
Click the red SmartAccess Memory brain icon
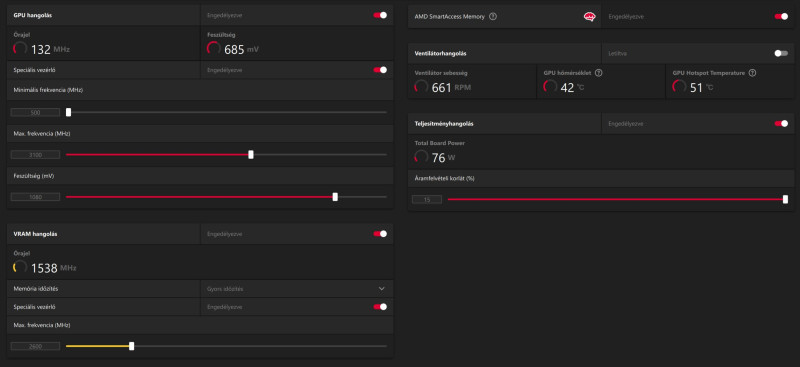(x=589, y=16)
